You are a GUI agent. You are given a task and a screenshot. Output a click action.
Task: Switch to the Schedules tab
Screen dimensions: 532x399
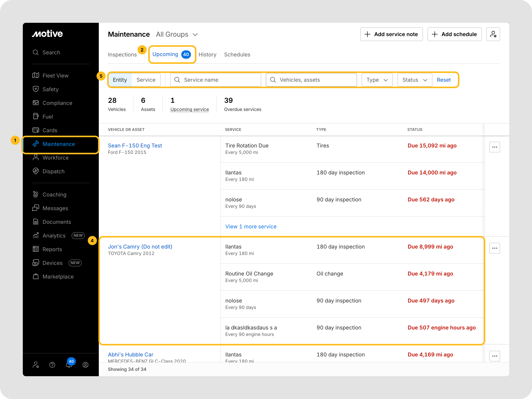click(237, 55)
